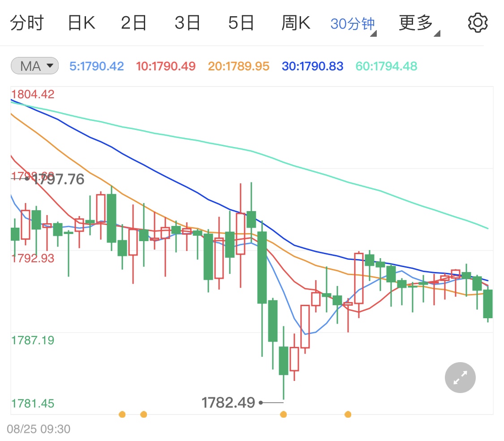504x441 pixels.
Task: Click the MA 20:1789.95 value
Action: (238, 66)
